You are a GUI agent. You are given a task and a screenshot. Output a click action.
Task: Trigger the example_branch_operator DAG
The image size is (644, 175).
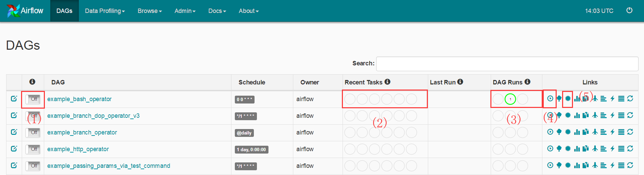pos(550,132)
